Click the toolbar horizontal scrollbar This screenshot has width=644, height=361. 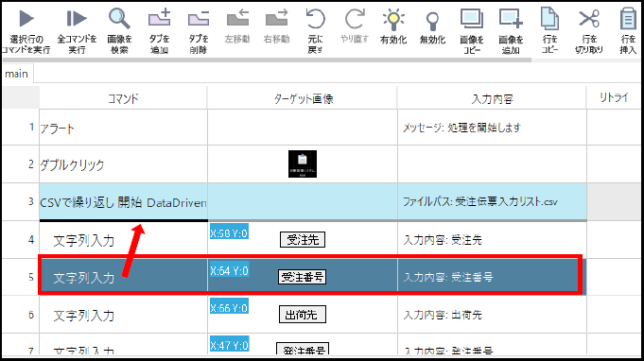(x=267, y=60)
